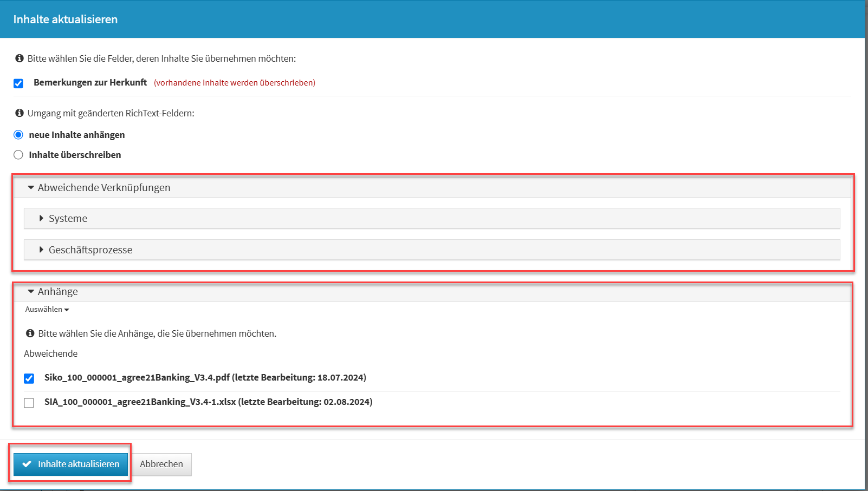Click the 'Abweichende' subheading text

pos(51,353)
